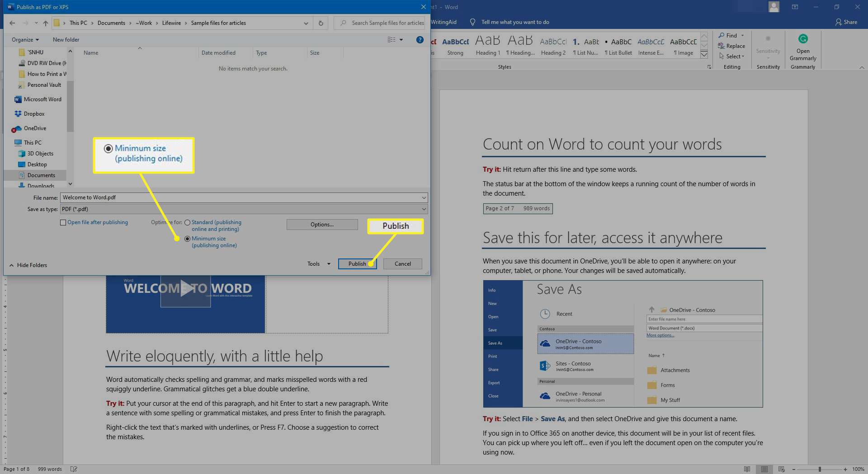Open the spelling proofing status icon

[x=74, y=469]
